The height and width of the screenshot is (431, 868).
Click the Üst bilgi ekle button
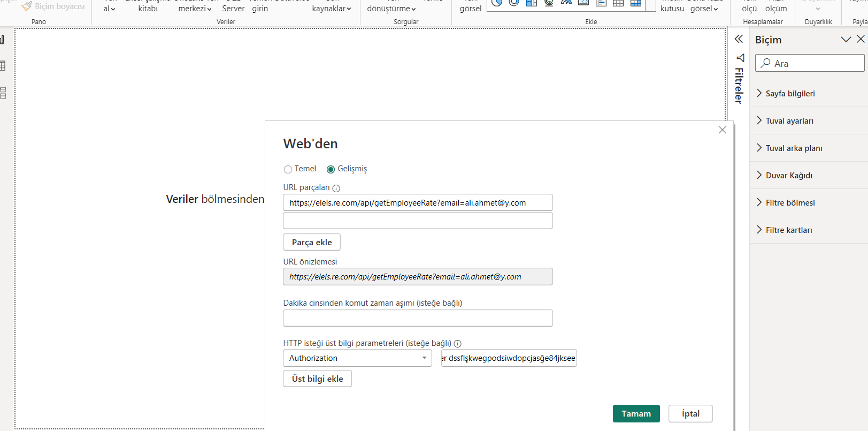[317, 379]
